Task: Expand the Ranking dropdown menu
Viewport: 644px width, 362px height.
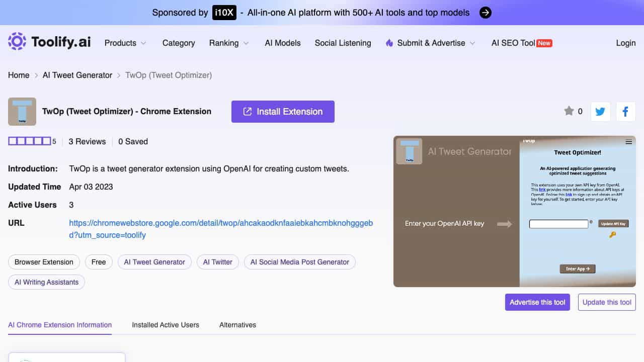Action: point(229,43)
